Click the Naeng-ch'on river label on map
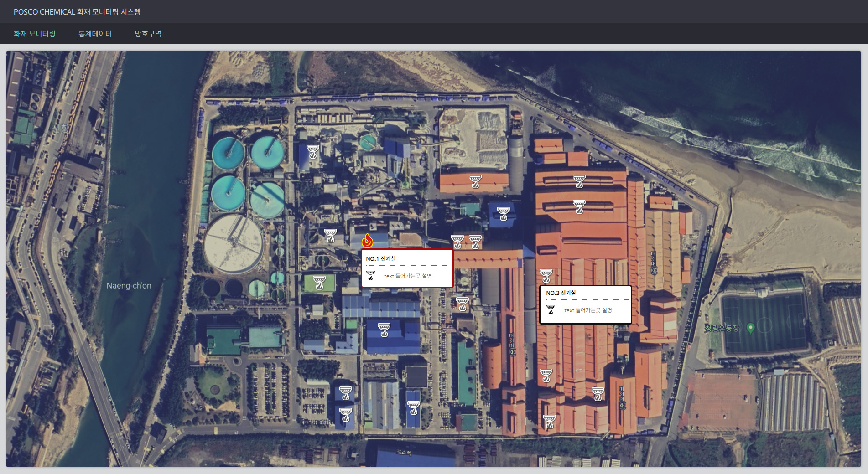Image resolution: width=868 pixels, height=474 pixels. (129, 286)
